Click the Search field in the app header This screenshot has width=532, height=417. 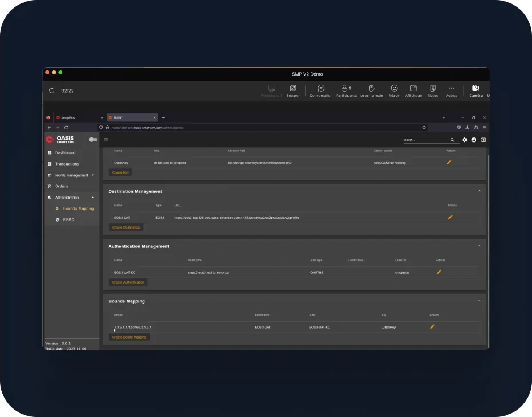pyautogui.click(x=426, y=140)
